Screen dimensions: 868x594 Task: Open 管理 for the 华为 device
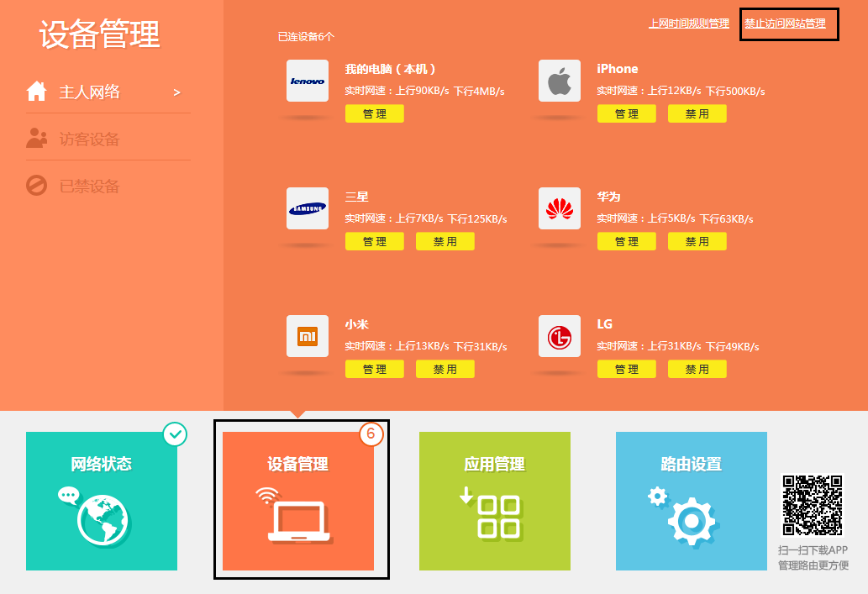[x=626, y=241]
